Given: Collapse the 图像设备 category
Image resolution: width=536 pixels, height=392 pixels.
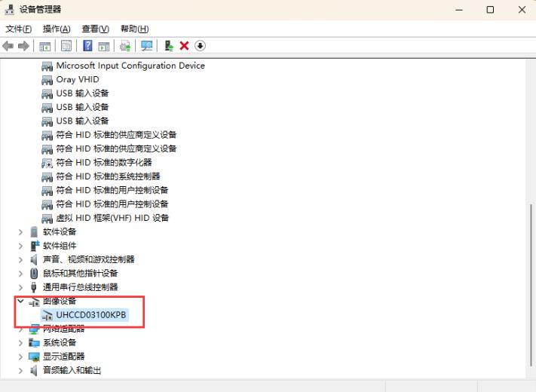Looking at the screenshot, I should (x=20, y=301).
